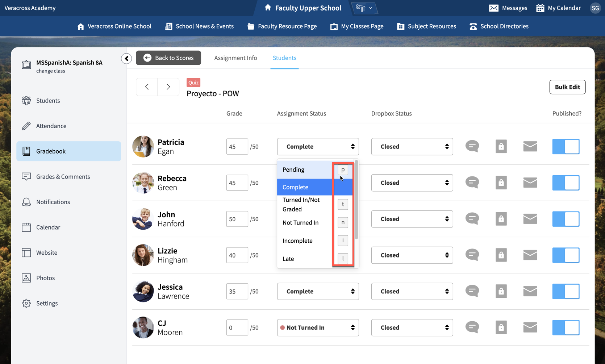
Task: Select the Attendance icon in the sidebar
Action: click(x=26, y=126)
